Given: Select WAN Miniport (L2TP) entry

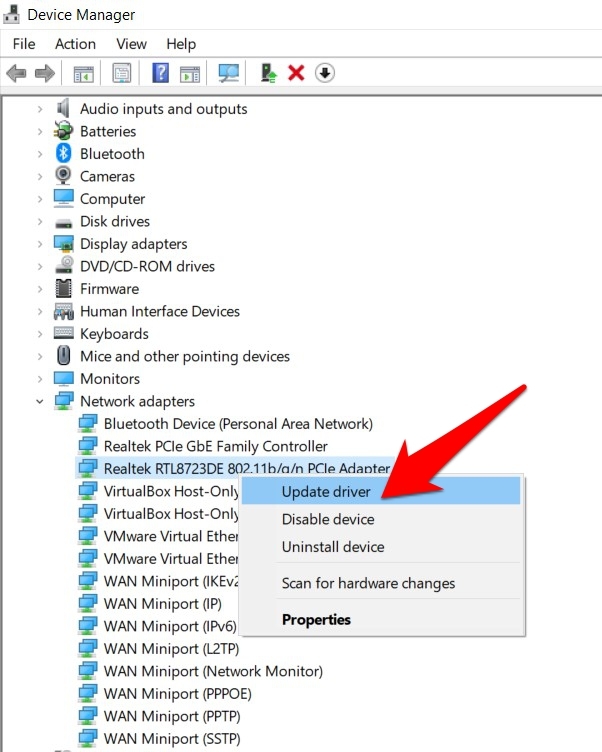Looking at the screenshot, I should (171, 649).
